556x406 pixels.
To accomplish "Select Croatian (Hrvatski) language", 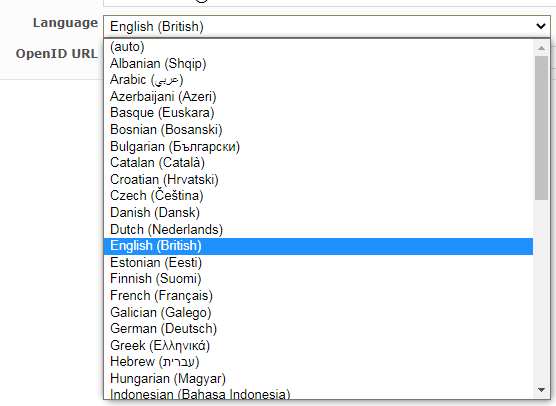I will coord(318,179).
